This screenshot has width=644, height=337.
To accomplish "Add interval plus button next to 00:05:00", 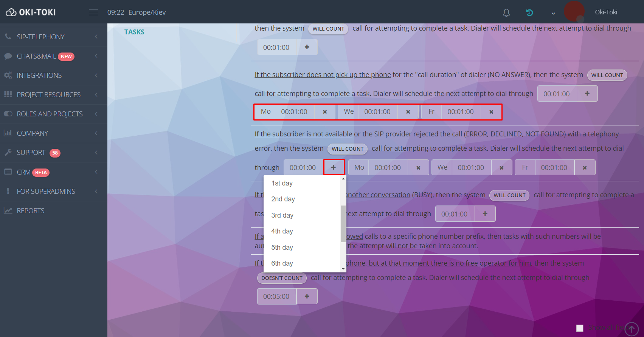I will (x=307, y=297).
